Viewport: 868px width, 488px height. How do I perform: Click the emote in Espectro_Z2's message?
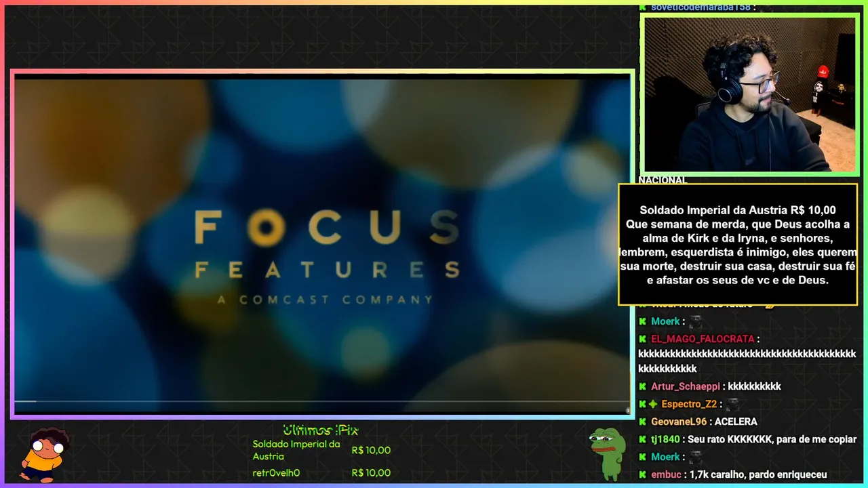(732, 405)
